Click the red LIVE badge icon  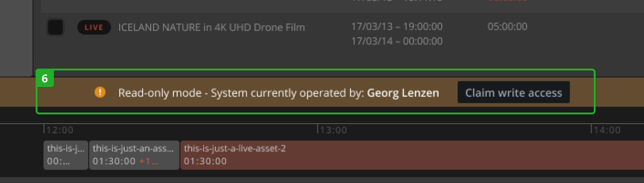click(x=94, y=27)
